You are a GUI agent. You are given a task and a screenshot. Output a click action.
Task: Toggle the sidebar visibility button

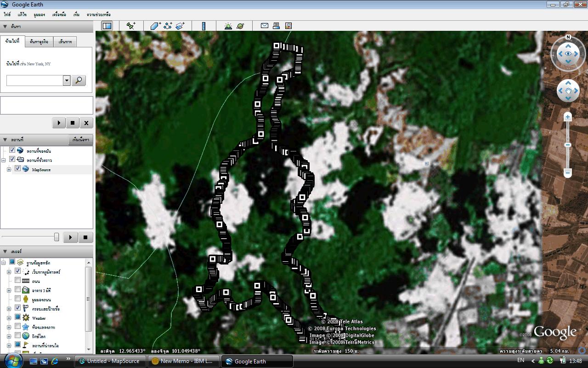point(107,26)
